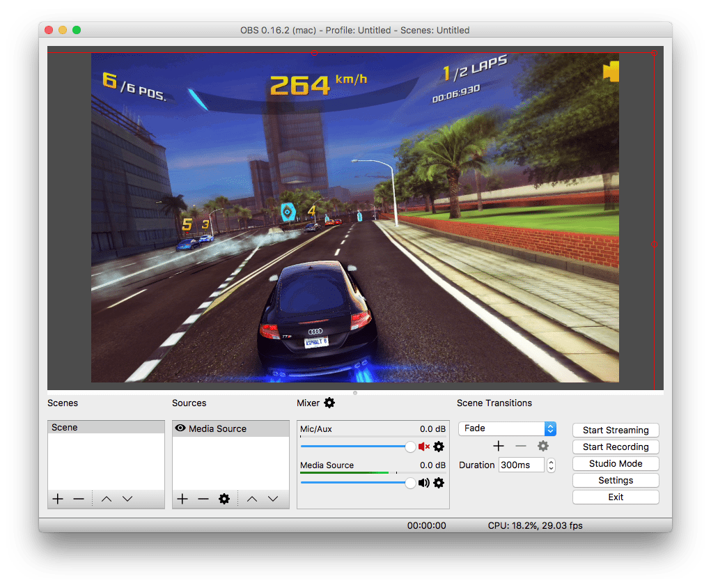Click the red close window button
Image resolution: width=711 pixels, height=588 pixels.
tap(49, 30)
